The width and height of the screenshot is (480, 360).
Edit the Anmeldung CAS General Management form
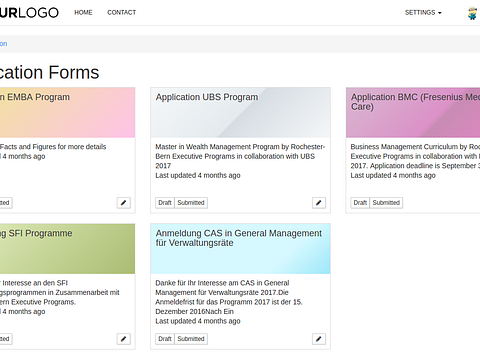[x=319, y=339]
